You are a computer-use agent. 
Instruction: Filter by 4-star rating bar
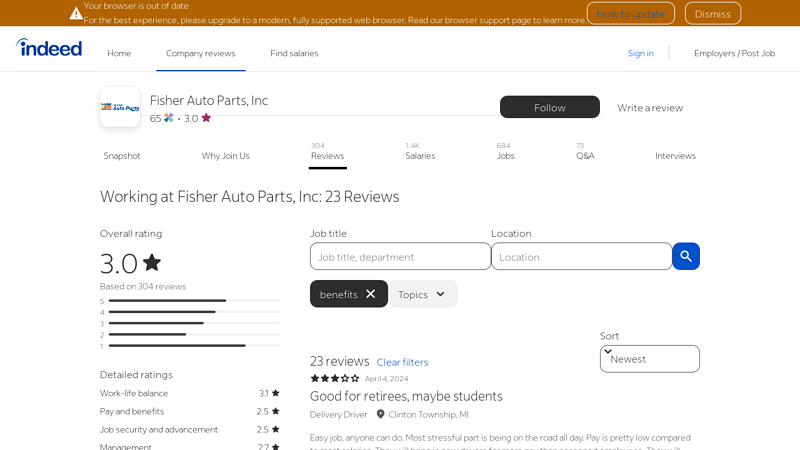click(x=190, y=312)
